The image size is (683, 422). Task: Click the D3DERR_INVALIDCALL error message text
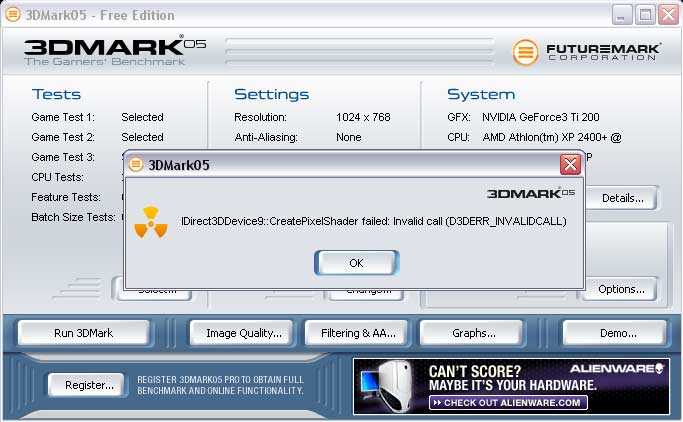[374, 221]
